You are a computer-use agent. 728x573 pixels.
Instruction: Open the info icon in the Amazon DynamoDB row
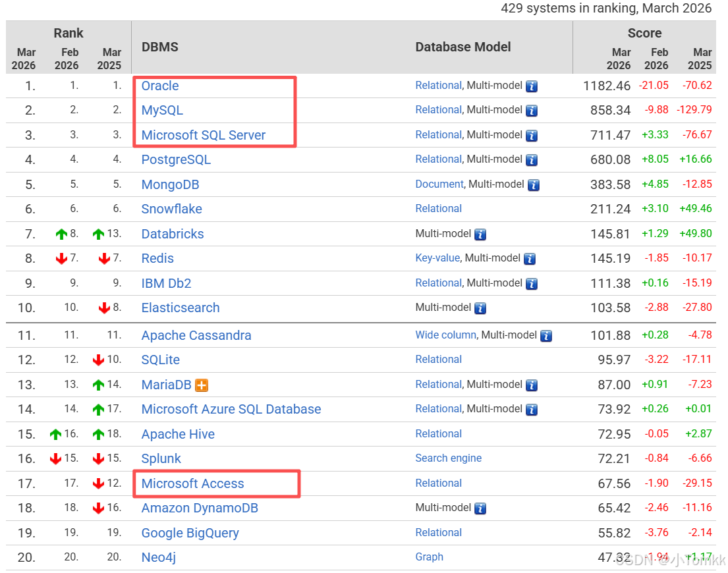(480, 508)
